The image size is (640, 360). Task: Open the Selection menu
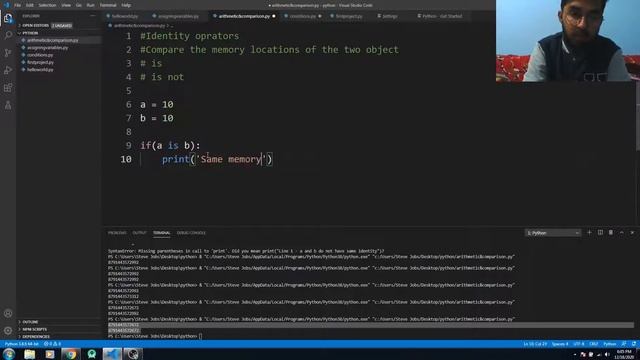(x=47, y=5)
